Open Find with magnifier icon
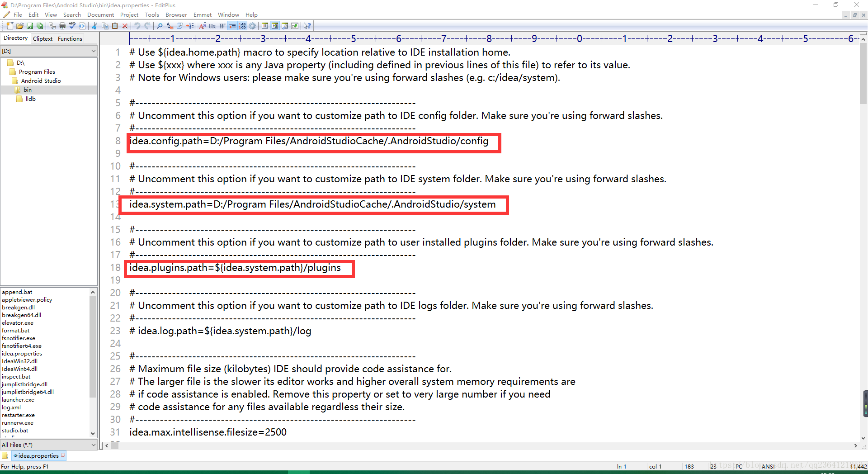Viewport: 868px width, 474px height. point(160,26)
